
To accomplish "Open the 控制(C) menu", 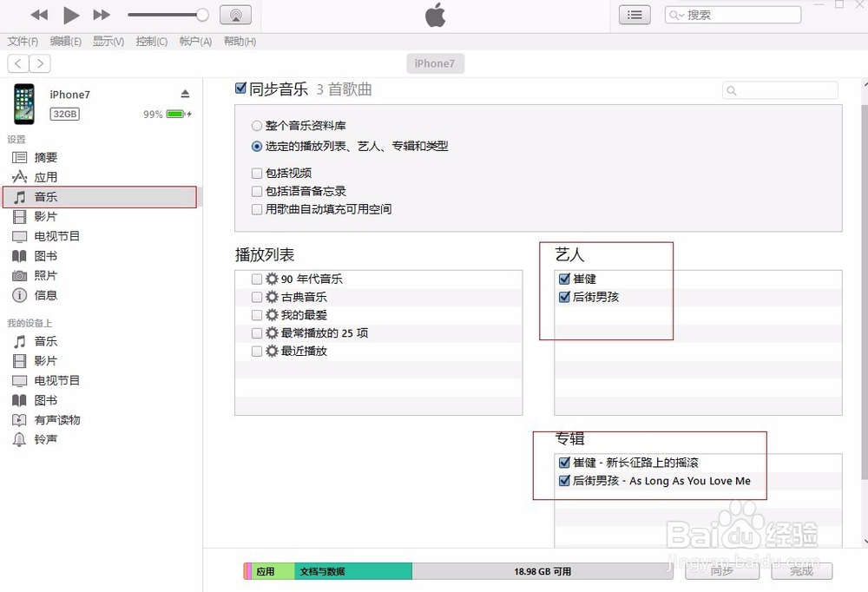I will point(151,42).
